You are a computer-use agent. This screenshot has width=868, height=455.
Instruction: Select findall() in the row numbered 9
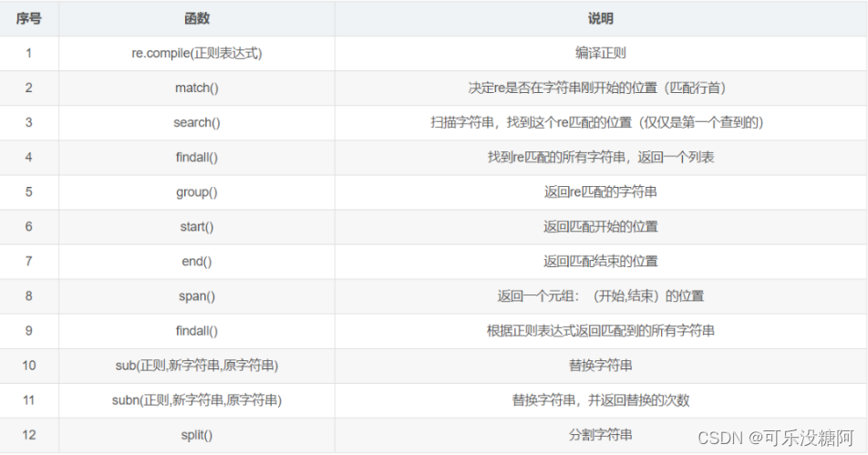(197, 331)
